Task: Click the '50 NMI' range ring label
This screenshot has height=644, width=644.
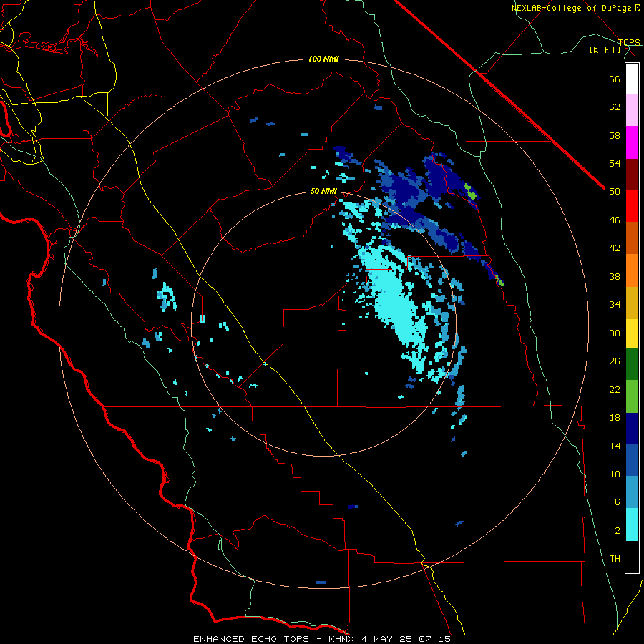Action: (x=323, y=191)
